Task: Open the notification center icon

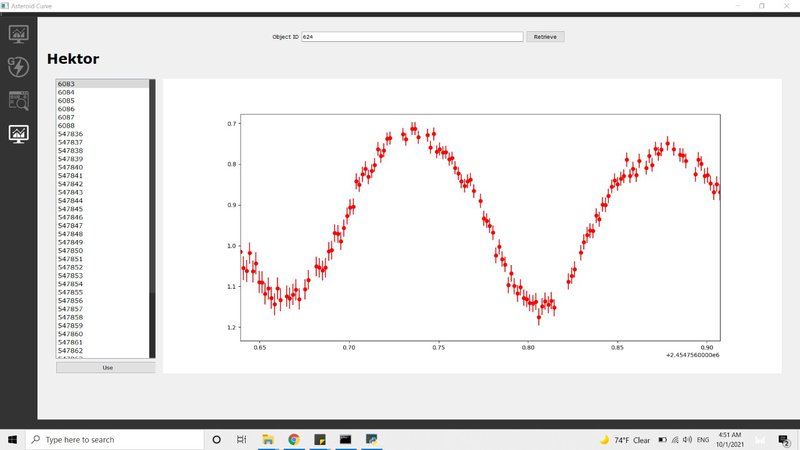Action: [x=784, y=439]
